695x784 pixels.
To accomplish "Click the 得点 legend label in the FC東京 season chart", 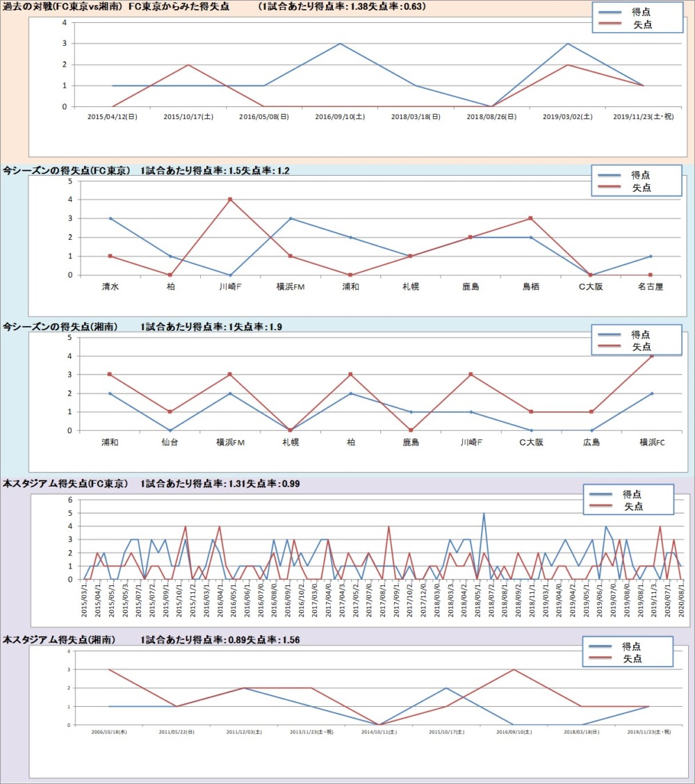I will 641,175.
